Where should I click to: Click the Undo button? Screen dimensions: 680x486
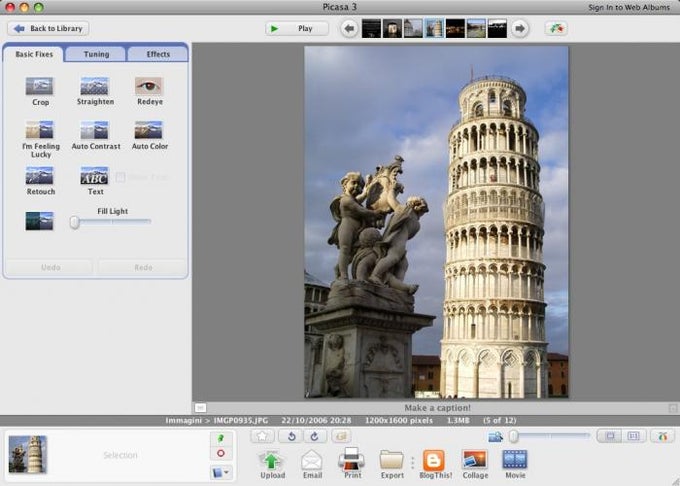[49, 267]
